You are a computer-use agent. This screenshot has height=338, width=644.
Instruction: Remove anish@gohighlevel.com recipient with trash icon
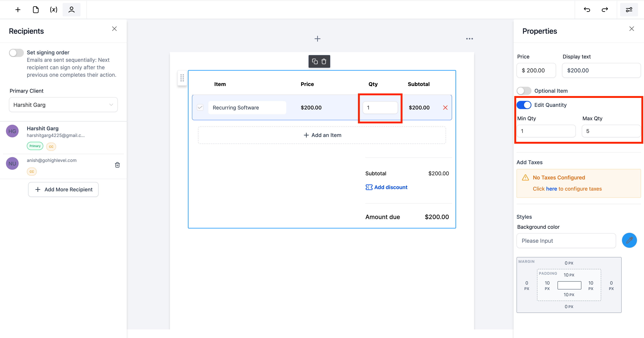[x=117, y=165]
